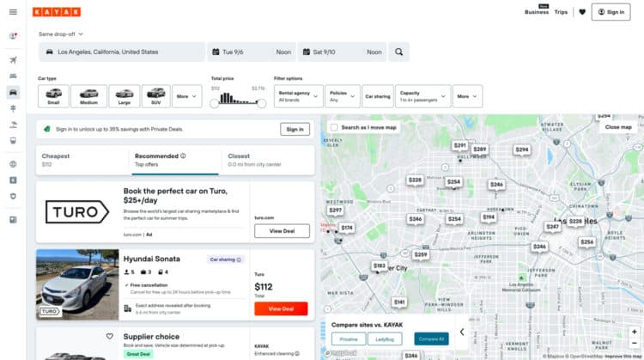
Task: Click the TURO logo on the ad card
Action: [x=76, y=212]
